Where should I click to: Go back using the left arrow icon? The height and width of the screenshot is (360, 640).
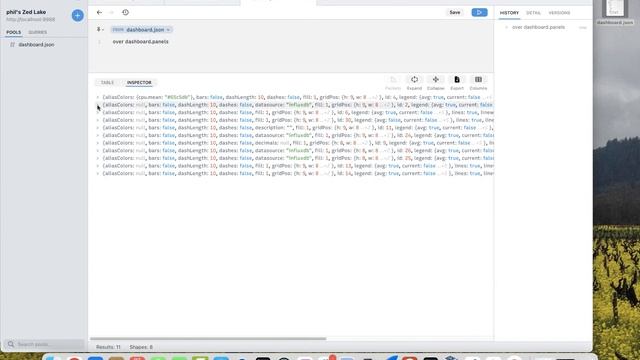coord(99,13)
